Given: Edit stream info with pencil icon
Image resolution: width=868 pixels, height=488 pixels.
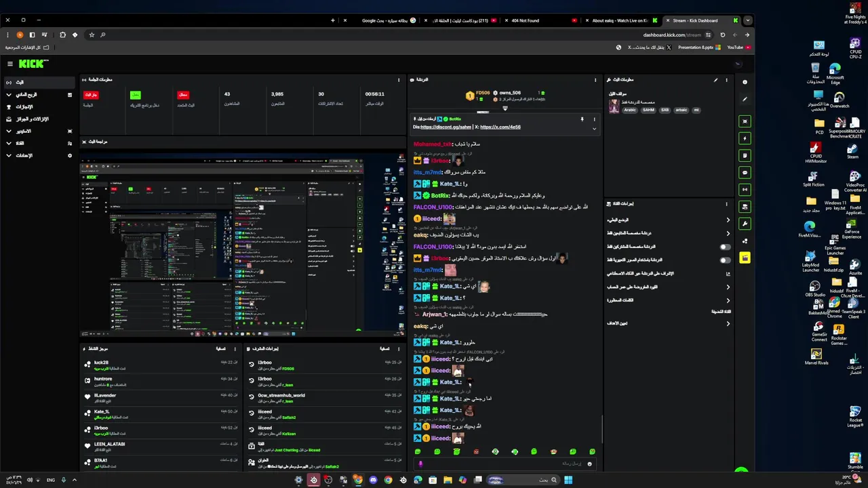Looking at the screenshot, I should (715, 80).
